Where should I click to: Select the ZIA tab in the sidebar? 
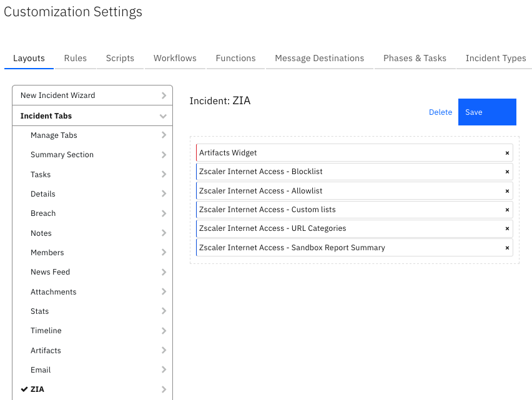(92, 389)
